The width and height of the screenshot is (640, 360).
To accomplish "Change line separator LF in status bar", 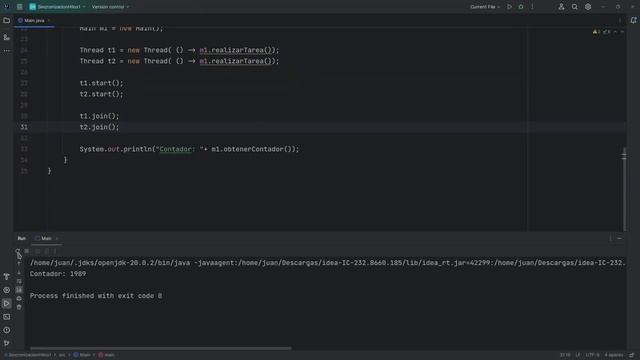I will 578,355.
